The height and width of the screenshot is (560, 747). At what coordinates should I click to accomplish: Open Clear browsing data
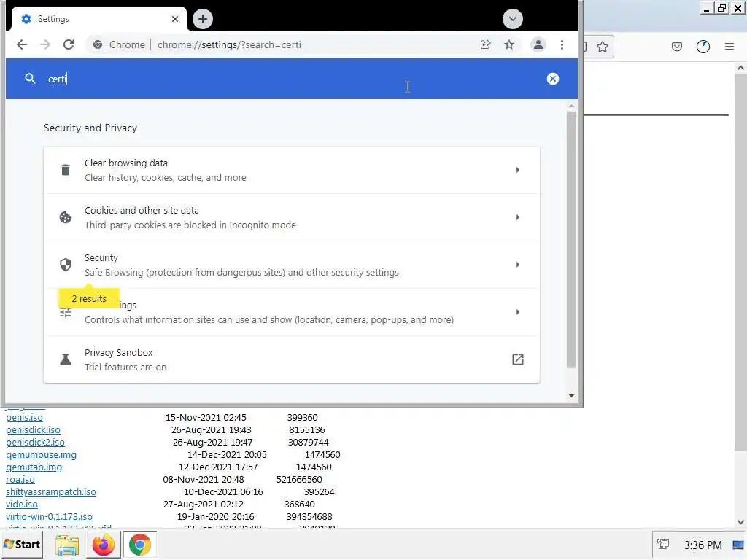click(x=292, y=170)
